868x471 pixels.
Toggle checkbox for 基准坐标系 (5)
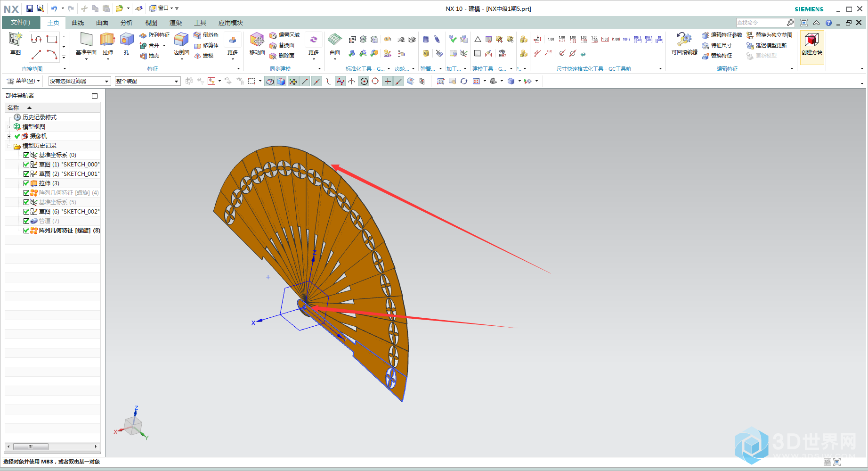click(26, 202)
